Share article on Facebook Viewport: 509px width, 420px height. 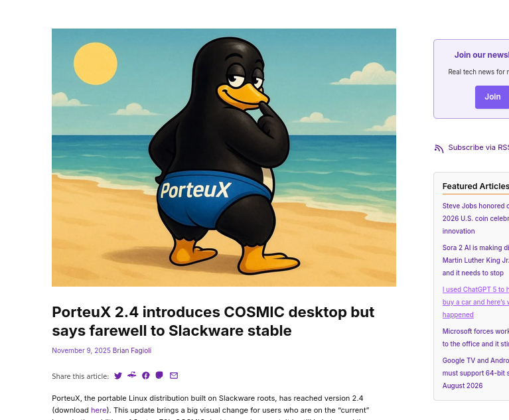point(146,376)
